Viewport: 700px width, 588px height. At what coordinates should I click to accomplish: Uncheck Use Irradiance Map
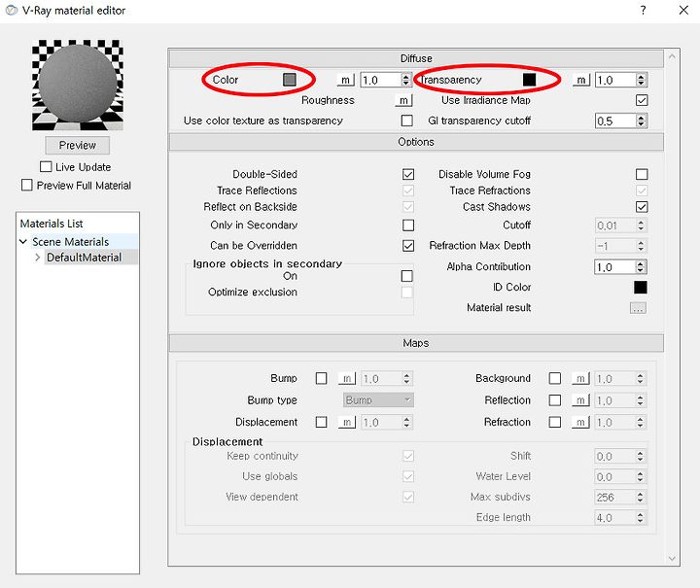[642, 100]
